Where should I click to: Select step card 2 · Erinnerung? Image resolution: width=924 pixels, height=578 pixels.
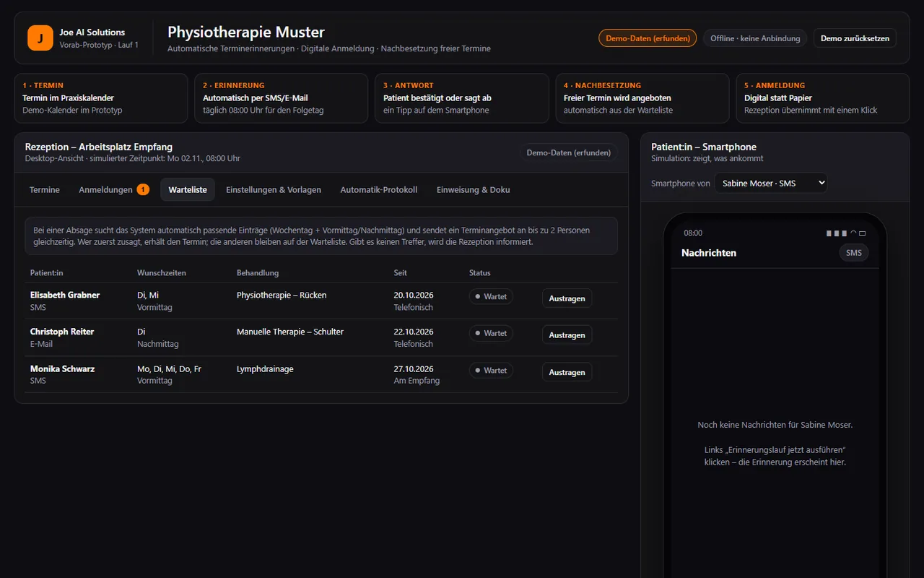point(282,98)
